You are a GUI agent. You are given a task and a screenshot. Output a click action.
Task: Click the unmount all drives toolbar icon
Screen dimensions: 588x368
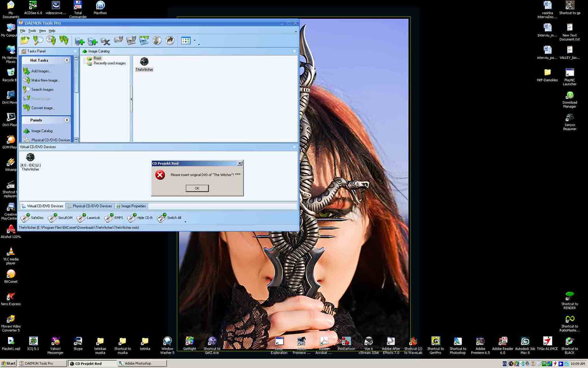pos(144,40)
